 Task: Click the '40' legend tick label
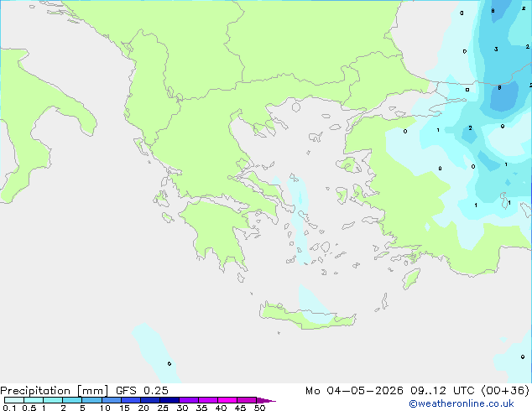(221, 408)
